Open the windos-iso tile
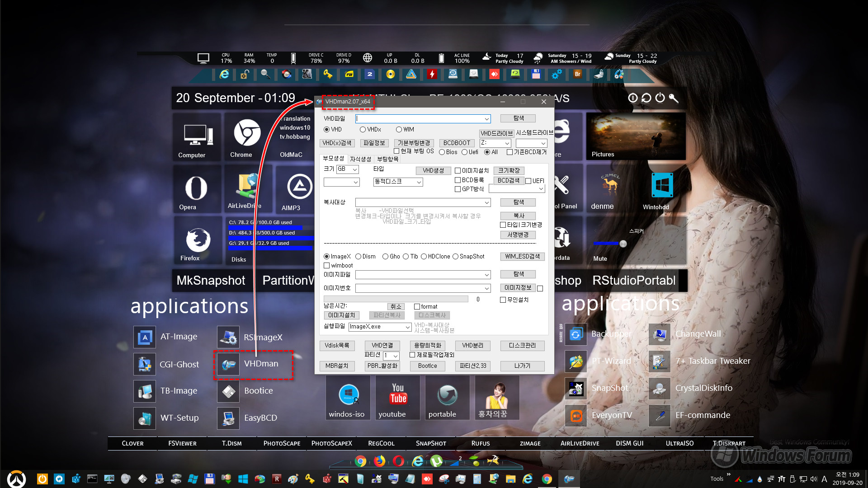868x488 pixels. coord(348,398)
